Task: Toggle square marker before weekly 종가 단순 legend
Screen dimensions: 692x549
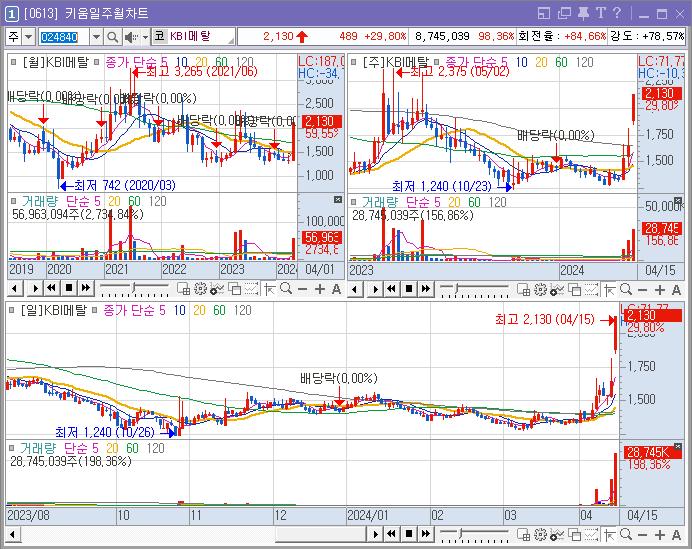Action: coord(436,62)
